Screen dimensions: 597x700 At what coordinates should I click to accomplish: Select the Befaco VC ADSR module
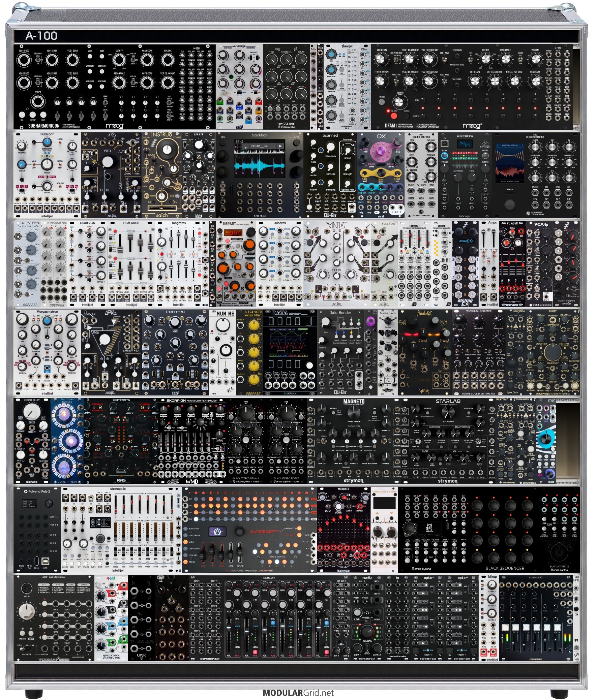pyautogui.click(x=512, y=264)
